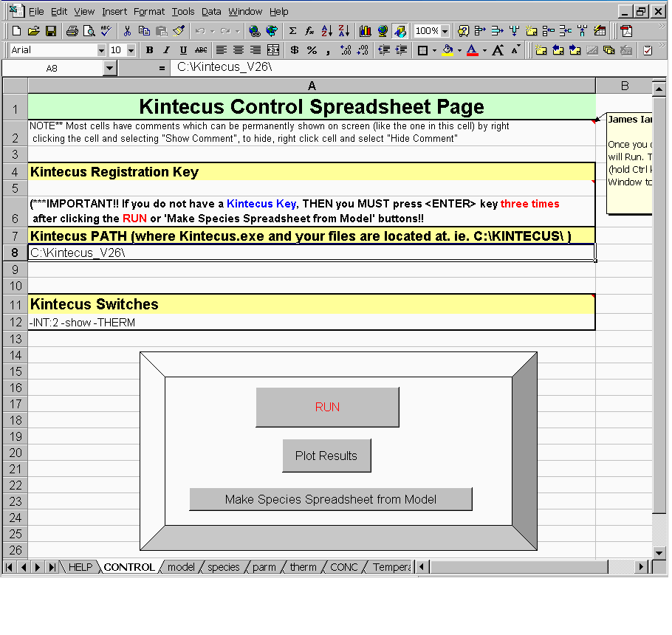The width and height of the screenshot is (672, 635).
Task: Apply the red font color A
Action: (x=473, y=50)
